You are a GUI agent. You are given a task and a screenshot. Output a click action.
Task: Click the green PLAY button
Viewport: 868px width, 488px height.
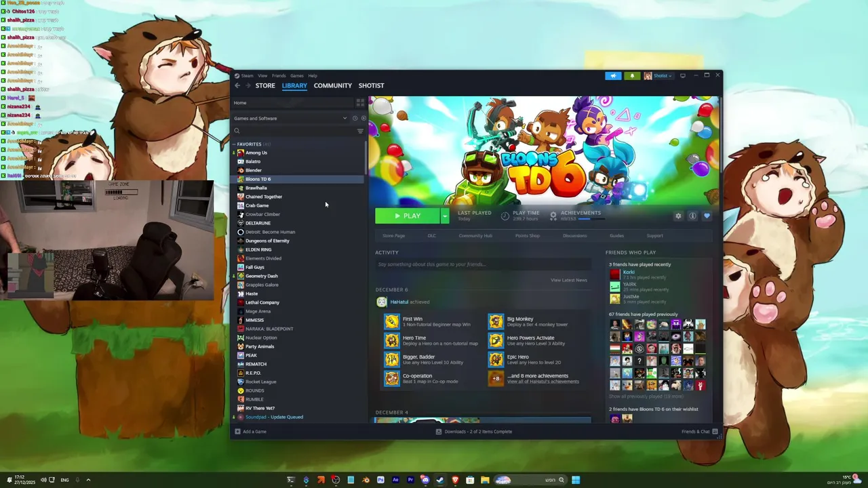click(408, 216)
